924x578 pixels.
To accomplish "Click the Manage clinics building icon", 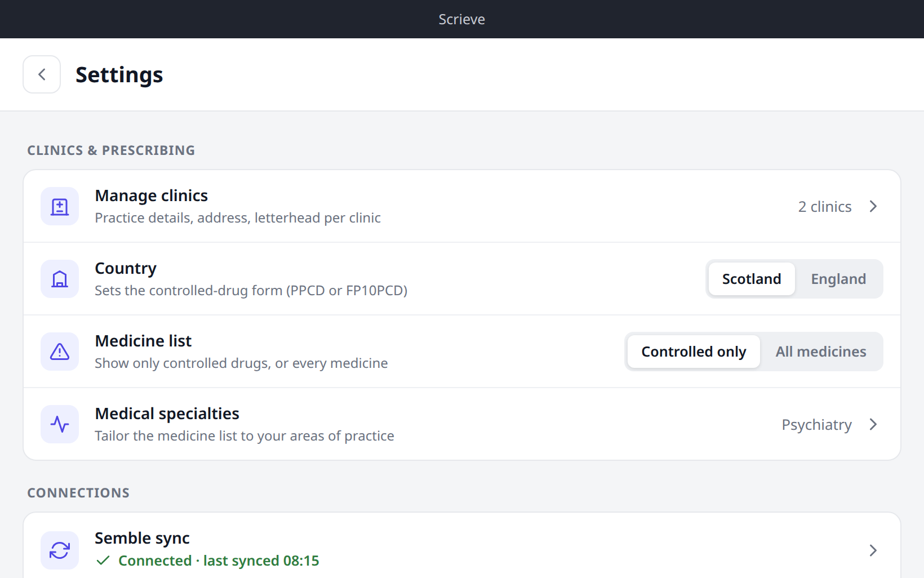I will pyautogui.click(x=60, y=206).
